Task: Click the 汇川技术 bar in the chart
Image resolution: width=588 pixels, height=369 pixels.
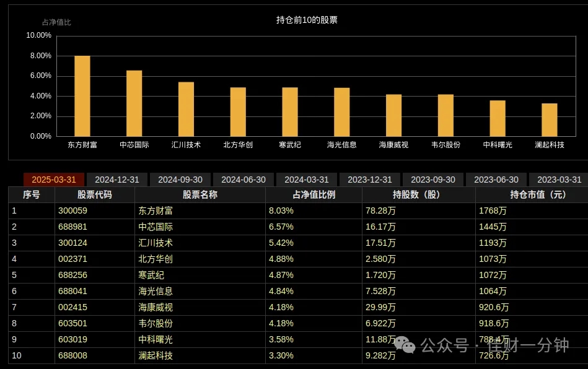Action: coord(186,109)
